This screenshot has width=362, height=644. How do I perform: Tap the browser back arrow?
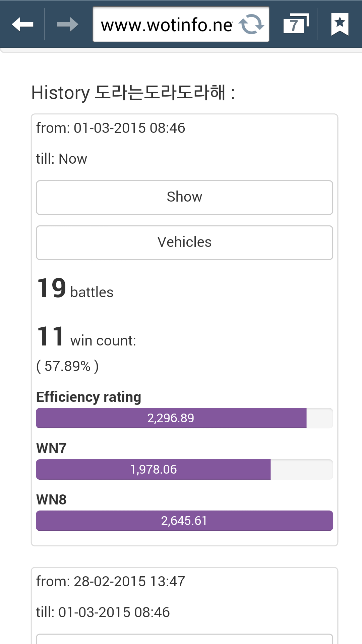click(22, 24)
